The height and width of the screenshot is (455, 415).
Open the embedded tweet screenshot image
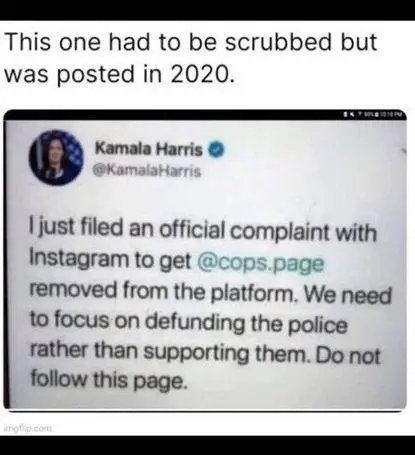point(205,260)
